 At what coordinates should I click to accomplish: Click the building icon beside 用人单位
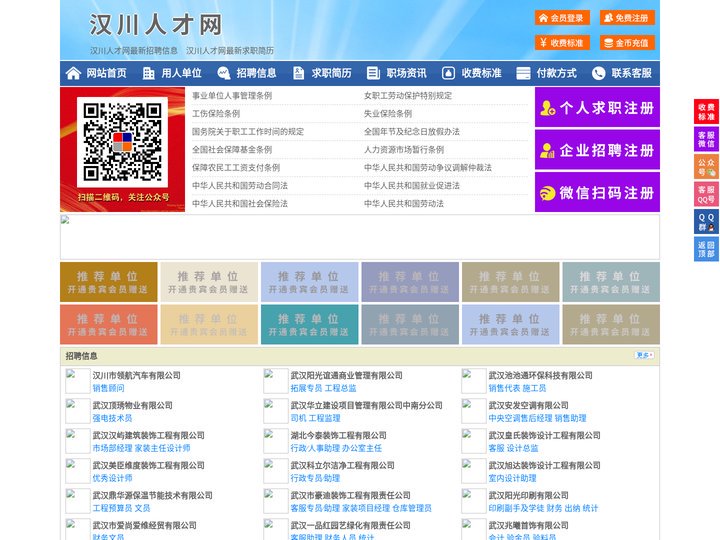[149, 73]
